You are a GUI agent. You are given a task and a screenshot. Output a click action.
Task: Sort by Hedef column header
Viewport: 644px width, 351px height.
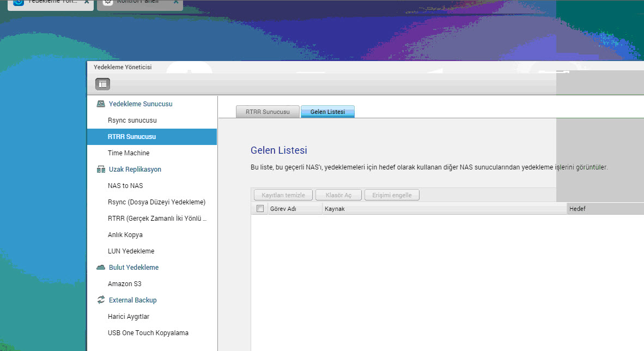(x=605, y=209)
